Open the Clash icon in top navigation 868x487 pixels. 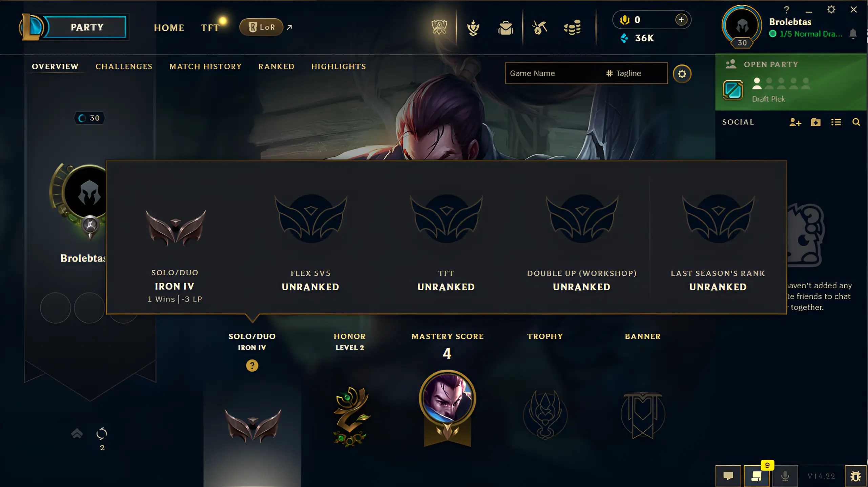coord(439,27)
